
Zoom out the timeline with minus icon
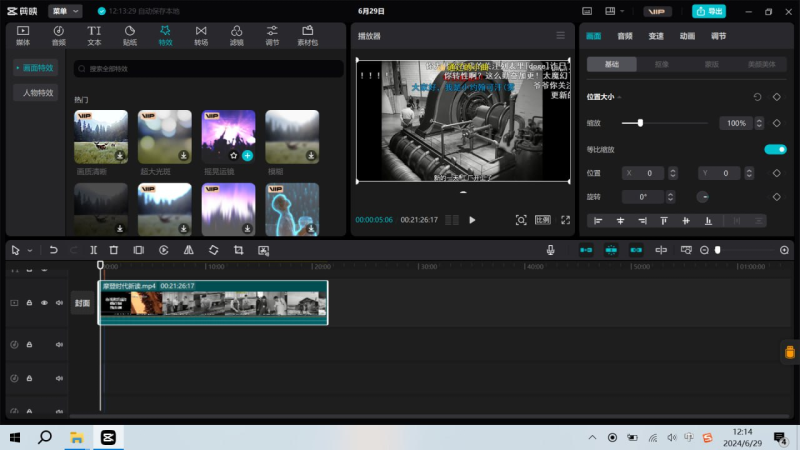(704, 250)
